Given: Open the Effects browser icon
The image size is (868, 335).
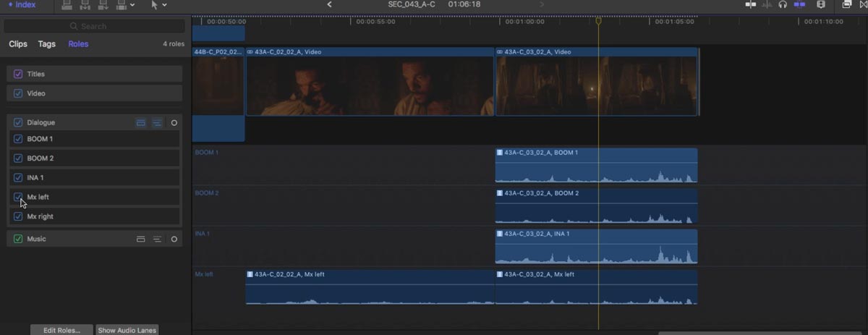Looking at the screenshot, I should [847, 4].
